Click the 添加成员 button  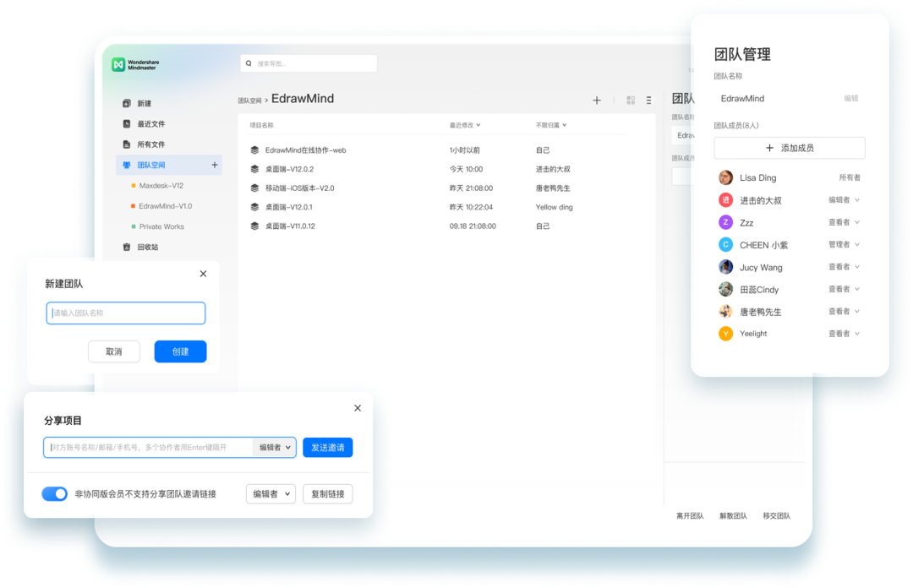(x=789, y=149)
